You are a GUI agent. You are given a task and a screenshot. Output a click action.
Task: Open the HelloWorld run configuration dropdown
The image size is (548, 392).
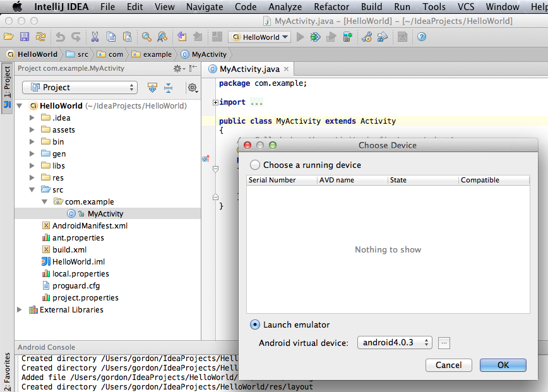point(259,37)
